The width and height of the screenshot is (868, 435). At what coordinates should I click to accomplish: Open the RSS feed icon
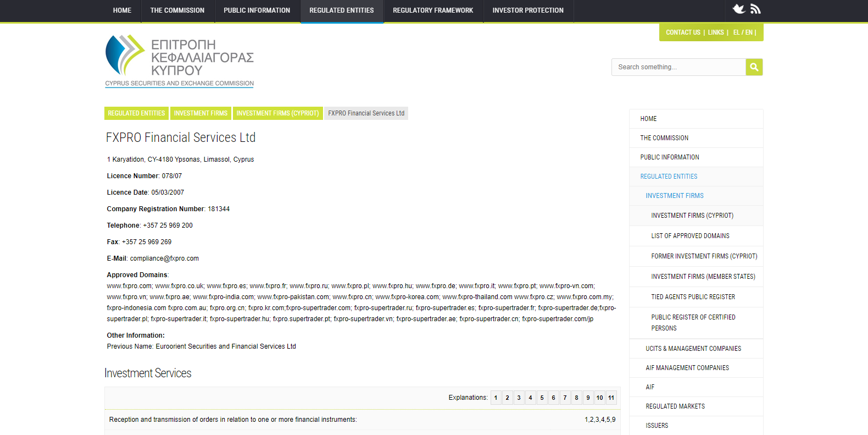point(755,9)
